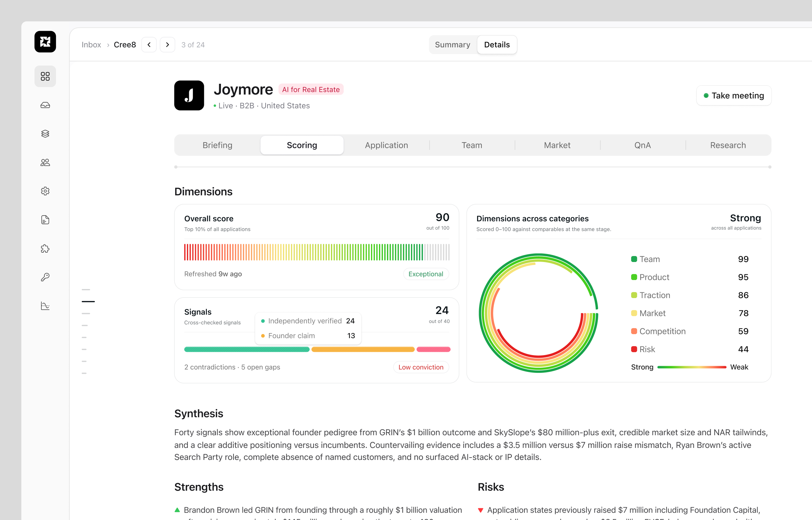Click the AI for Real Estate tag
The height and width of the screenshot is (520, 812).
click(x=311, y=89)
